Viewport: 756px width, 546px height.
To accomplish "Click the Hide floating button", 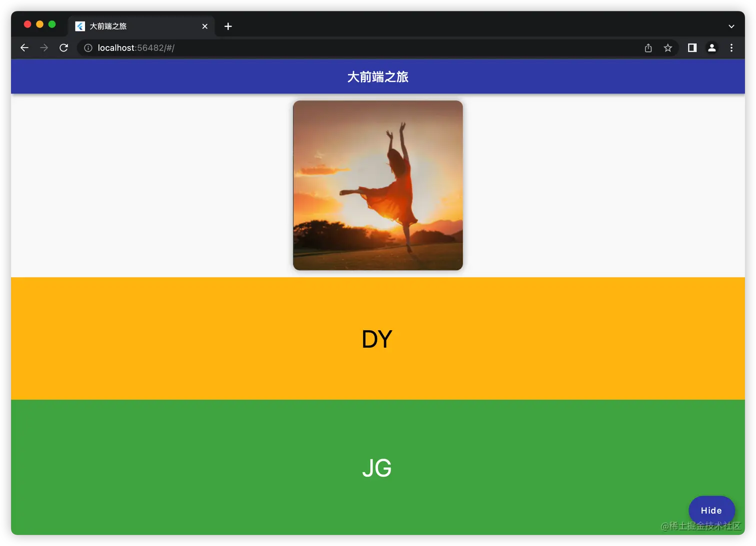I will 711,510.
